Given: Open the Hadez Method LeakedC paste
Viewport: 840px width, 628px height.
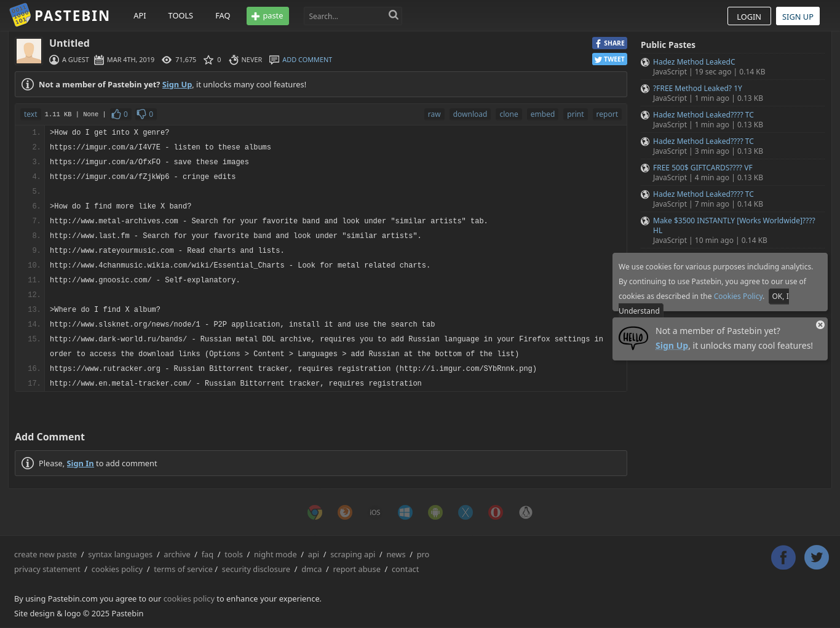Looking at the screenshot, I should pyautogui.click(x=694, y=62).
